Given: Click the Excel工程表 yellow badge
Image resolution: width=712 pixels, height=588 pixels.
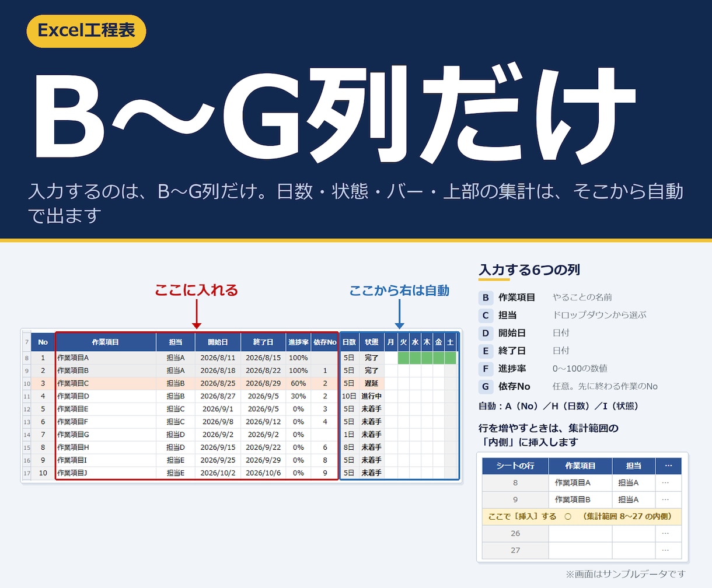Looking at the screenshot, I should point(86,31).
